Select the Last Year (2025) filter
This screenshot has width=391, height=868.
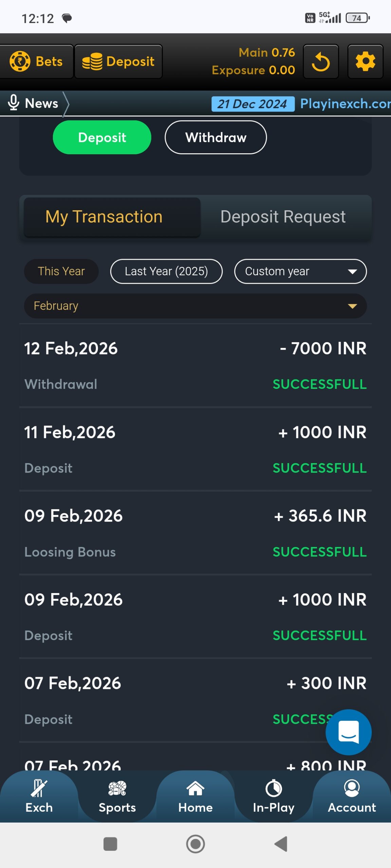point(166,271)
